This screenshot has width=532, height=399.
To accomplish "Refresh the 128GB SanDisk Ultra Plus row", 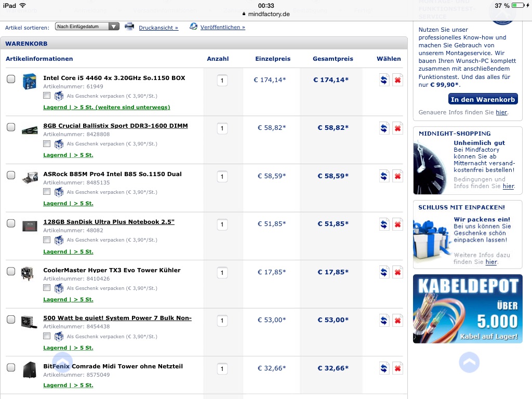I will 384,224.
